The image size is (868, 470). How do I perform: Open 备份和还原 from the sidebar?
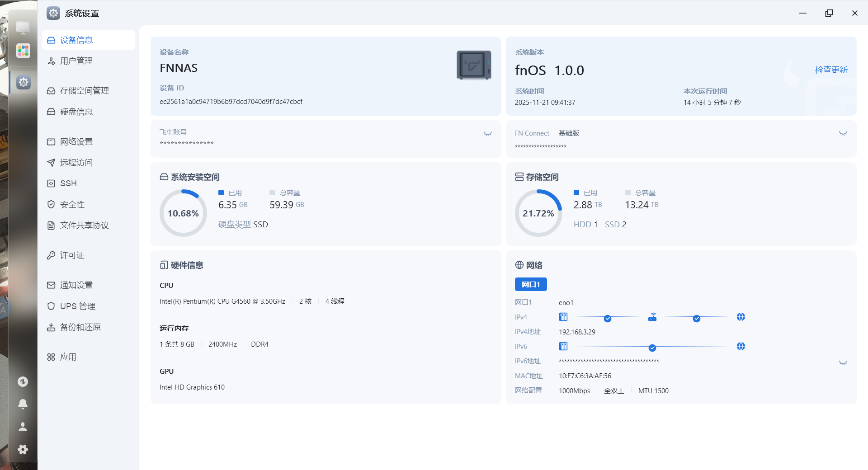[x=80, y=327]
